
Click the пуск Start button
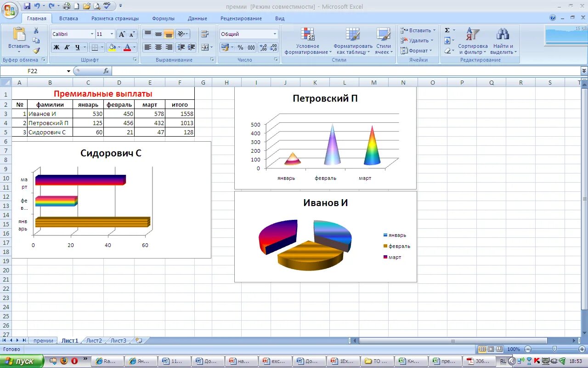pos(22,361)
